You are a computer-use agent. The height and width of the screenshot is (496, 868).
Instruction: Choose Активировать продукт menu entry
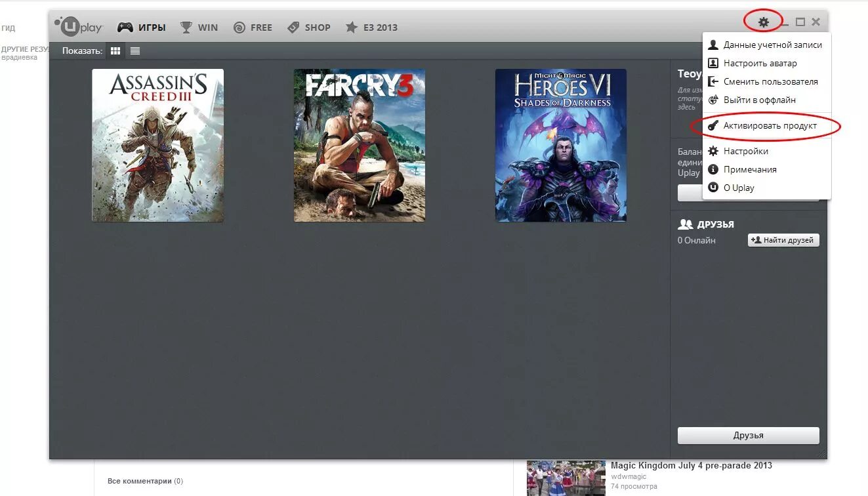pyautogui.click(x=766, y=125)
